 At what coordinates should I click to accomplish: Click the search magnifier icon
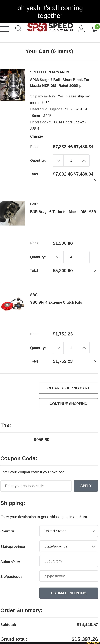[x=18, y=29]
